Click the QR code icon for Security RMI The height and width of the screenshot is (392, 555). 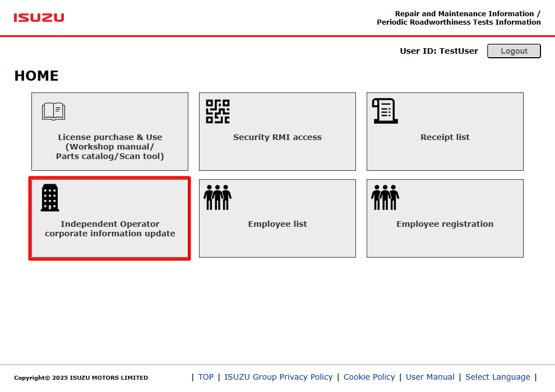(218, 111)
